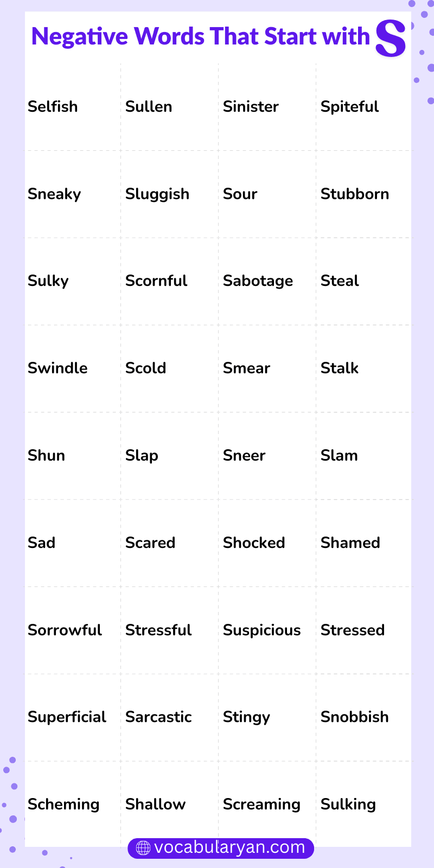Viewport: 434px width, 868px height.
Task: Click on the word "Sneer"
Action: pos(244,455)
